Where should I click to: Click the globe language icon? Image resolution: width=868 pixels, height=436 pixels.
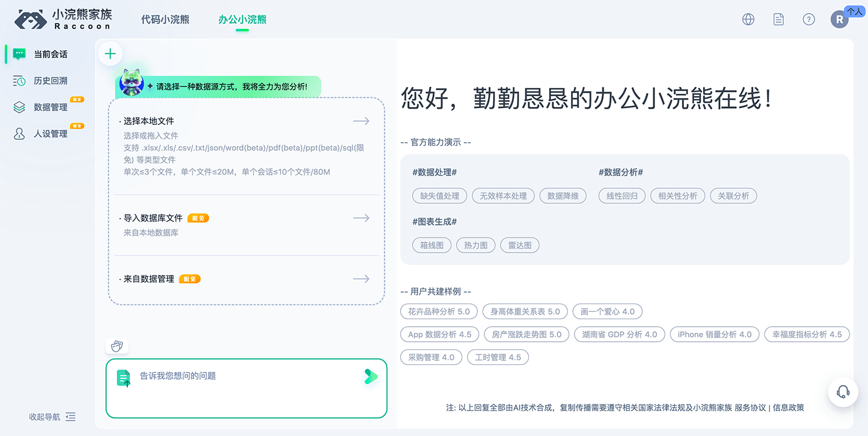(748, 19)
